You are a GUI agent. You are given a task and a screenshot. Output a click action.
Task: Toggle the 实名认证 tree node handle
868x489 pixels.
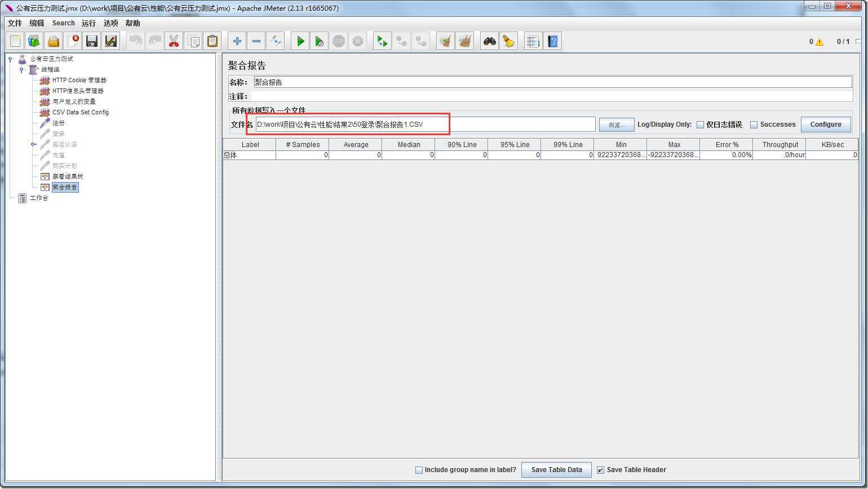(34, 144)
